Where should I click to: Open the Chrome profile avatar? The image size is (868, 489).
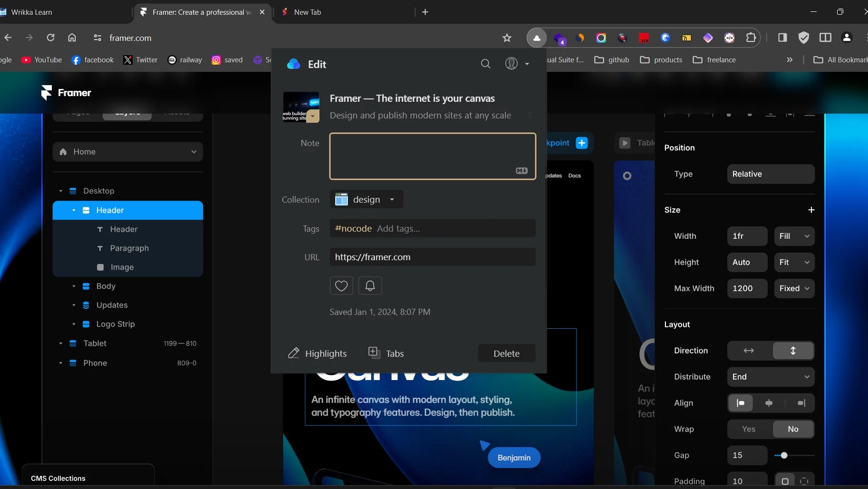[x=847, y=38]
